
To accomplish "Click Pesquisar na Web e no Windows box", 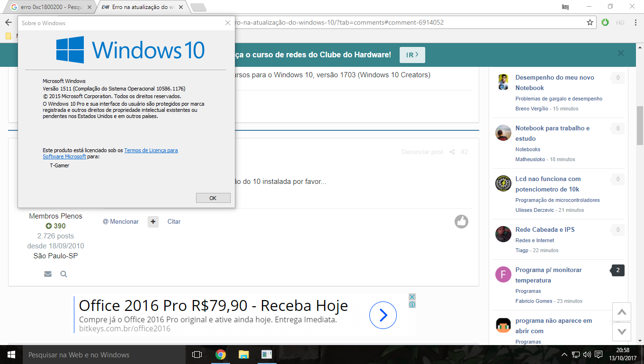I will click(104, 355).
